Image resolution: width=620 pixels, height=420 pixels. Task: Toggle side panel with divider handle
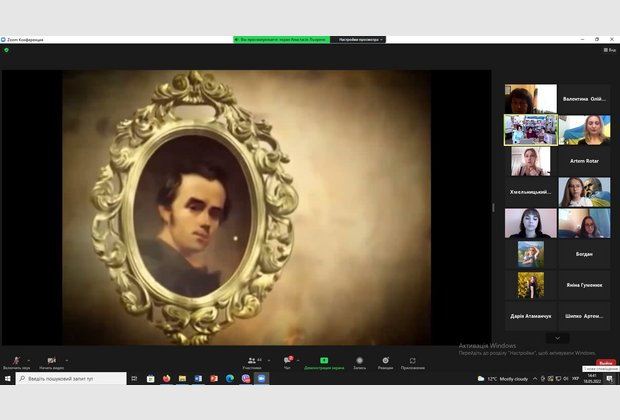pyautogui.click(x=493, y=208)
